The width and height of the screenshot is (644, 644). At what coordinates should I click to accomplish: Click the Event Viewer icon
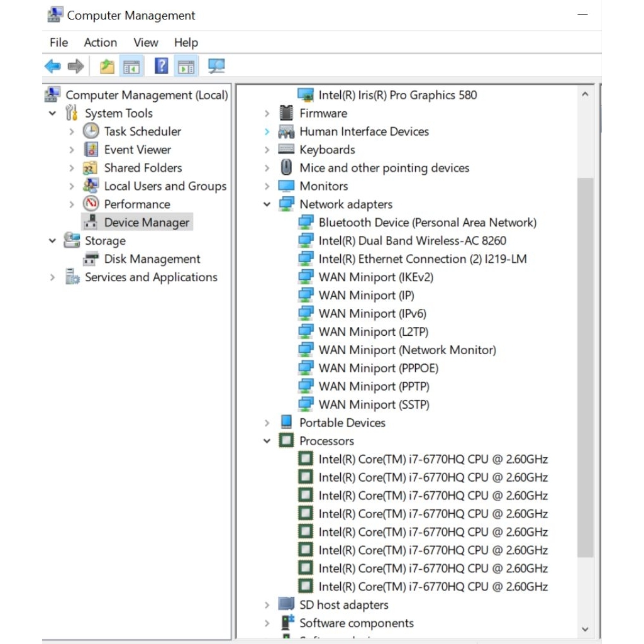pos(91,150)
